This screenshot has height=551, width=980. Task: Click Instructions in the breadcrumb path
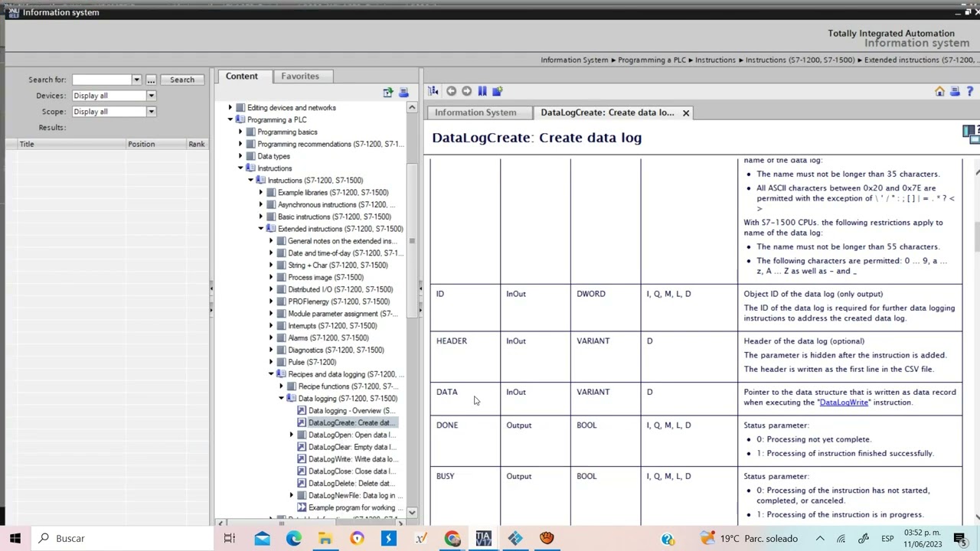coord(715,60)
